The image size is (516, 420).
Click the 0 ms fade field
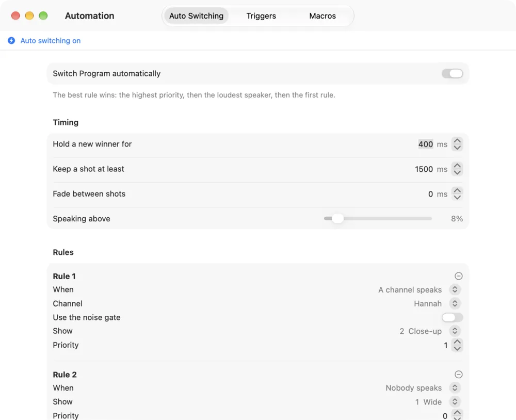click(430, 194)
